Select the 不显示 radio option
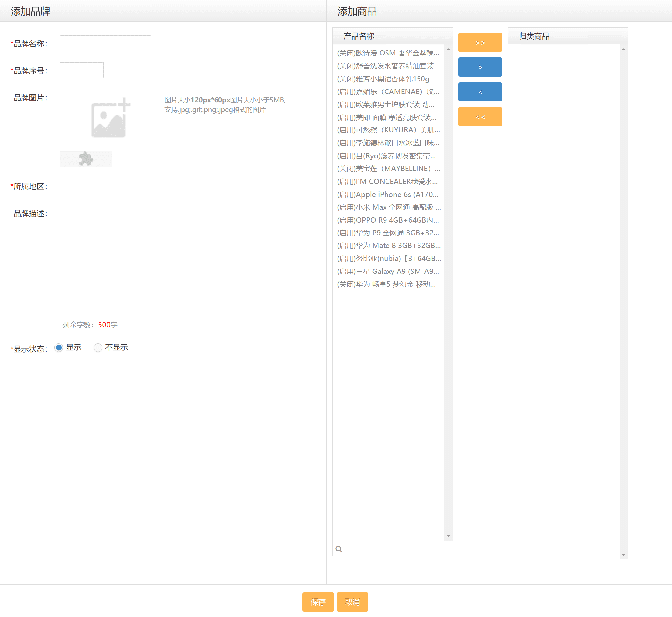The width and height of the screenshot is (672, 617). [x=98, y=347]
